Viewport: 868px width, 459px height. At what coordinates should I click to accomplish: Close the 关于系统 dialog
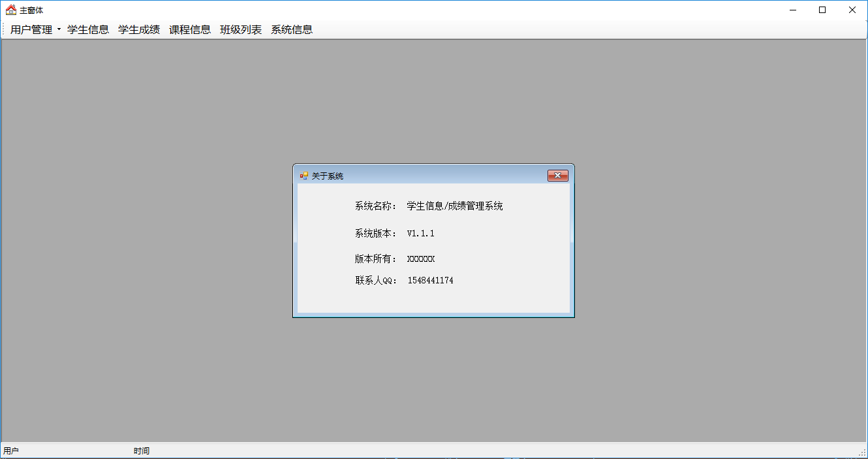[558, 176]
